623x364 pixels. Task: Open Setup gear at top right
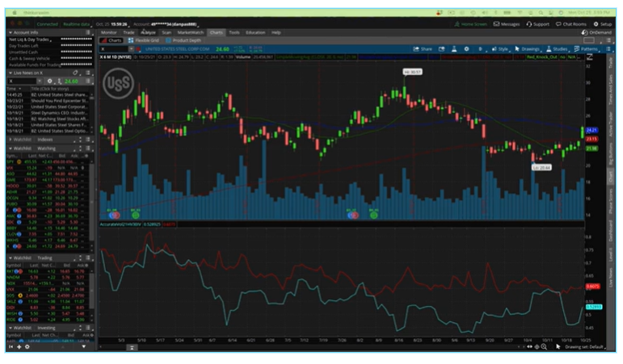coord(602,24)
